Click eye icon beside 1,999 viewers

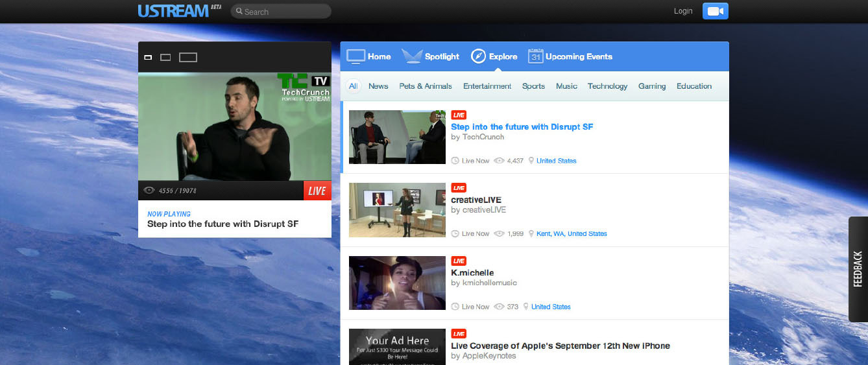500,233
